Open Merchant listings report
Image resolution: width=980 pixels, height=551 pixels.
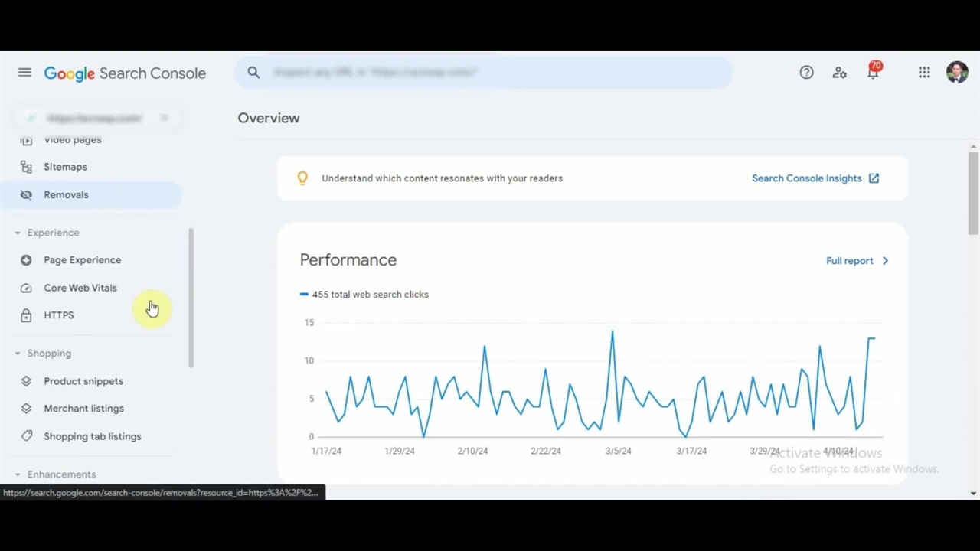tap(83, 409)
